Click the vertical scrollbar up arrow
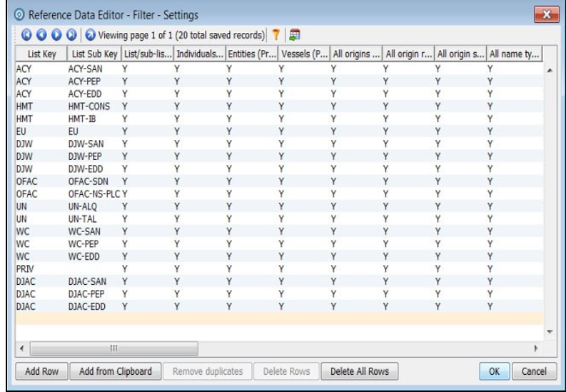 pyautogui.click(x=550, y=70)
